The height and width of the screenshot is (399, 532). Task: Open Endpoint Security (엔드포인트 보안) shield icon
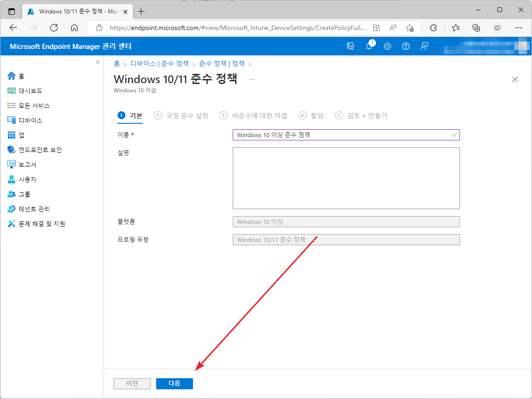pyautogui.click(x=12, y=150)
